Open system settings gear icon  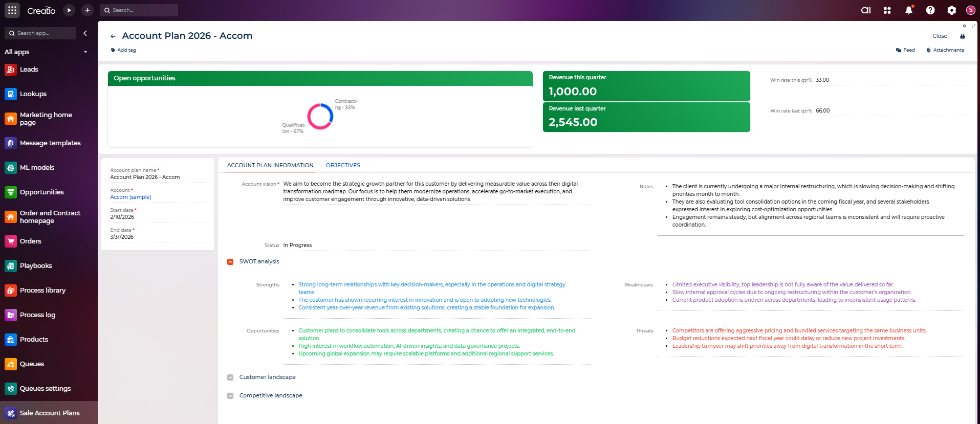[951, 10]
